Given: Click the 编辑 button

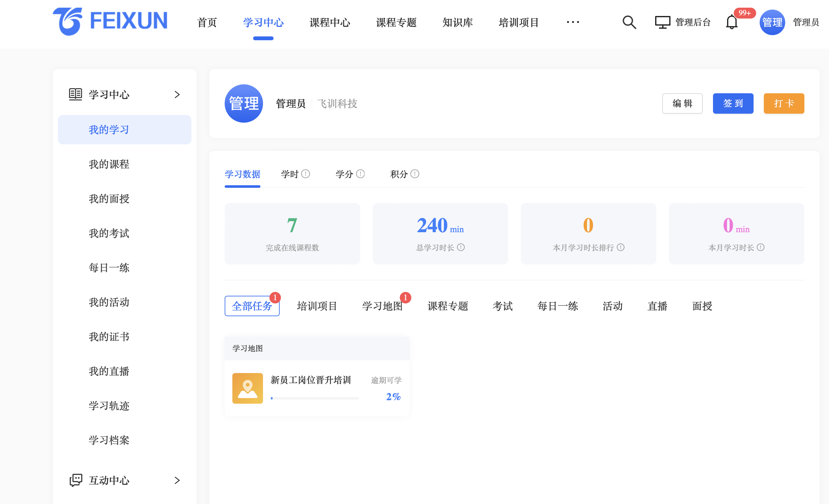Looking at the screenshot, I should tap(682, 103).
